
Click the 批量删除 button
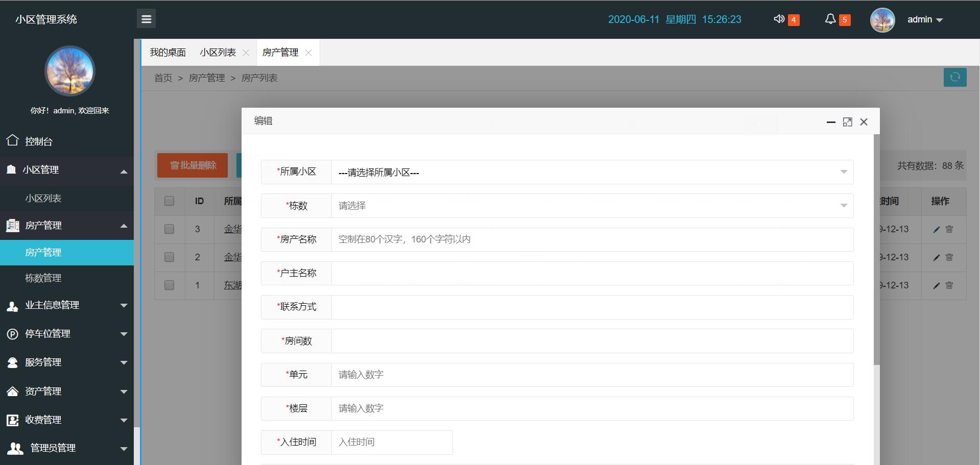(x=193, y=165)
